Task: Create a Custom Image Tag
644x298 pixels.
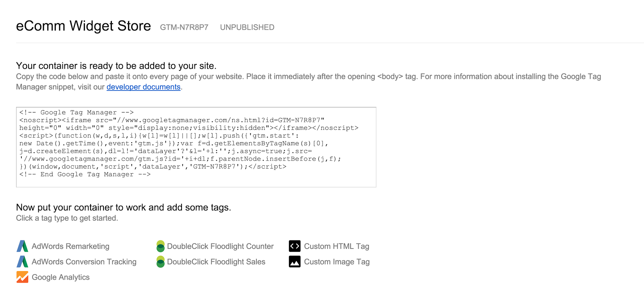Action: click(337, 262)
